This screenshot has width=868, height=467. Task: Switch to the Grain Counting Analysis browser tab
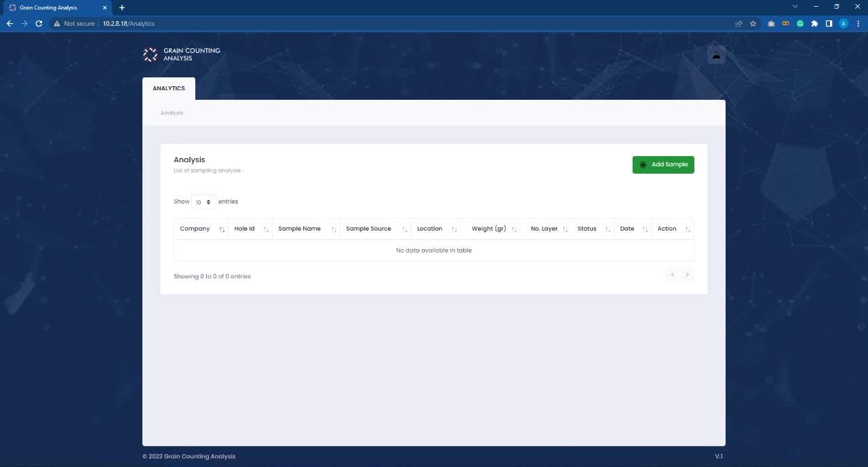pyautogui.click(x=54, y=7)
